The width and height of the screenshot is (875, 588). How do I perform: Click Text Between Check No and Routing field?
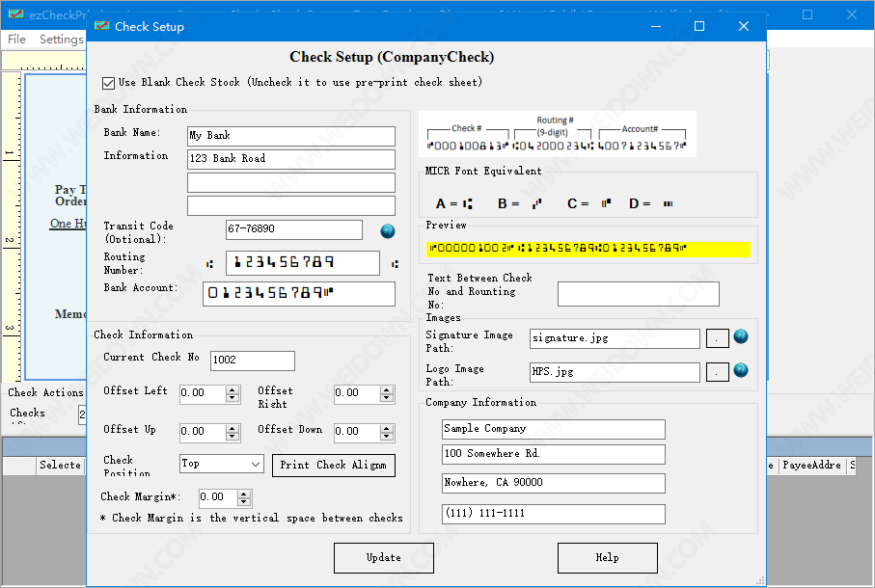[639, 294]
